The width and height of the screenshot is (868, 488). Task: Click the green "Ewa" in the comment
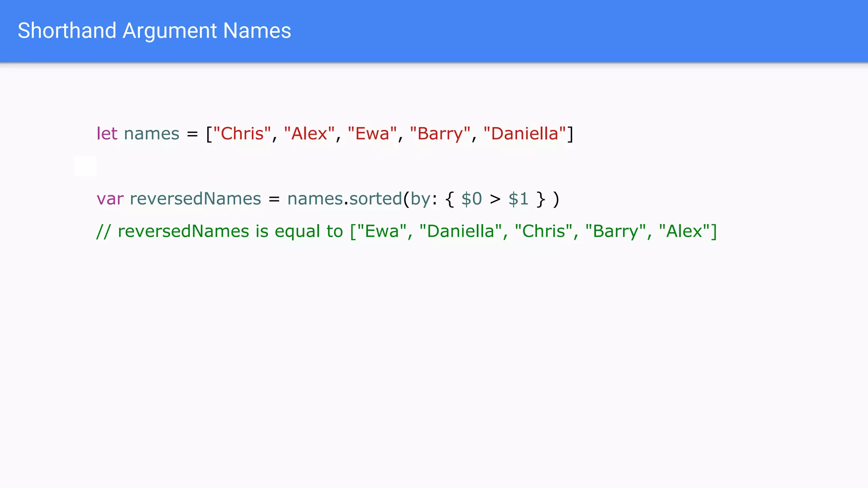382,231
